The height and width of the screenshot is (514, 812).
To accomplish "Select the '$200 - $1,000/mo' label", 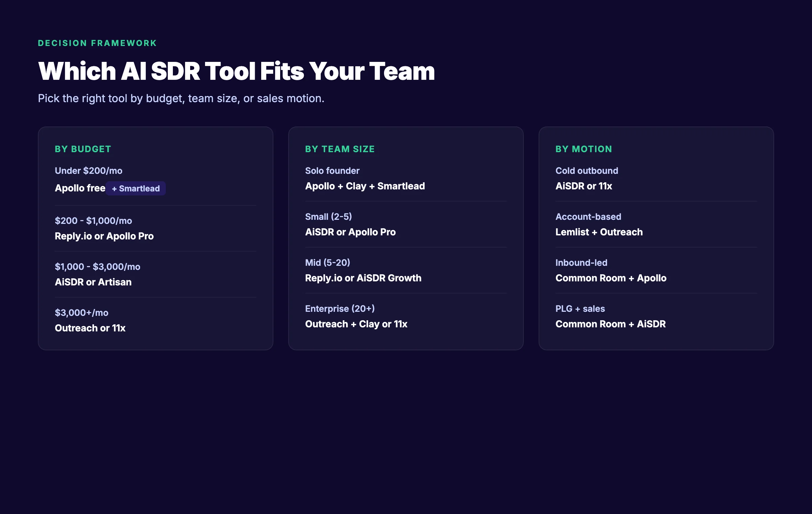I will [x=93, y=221].
